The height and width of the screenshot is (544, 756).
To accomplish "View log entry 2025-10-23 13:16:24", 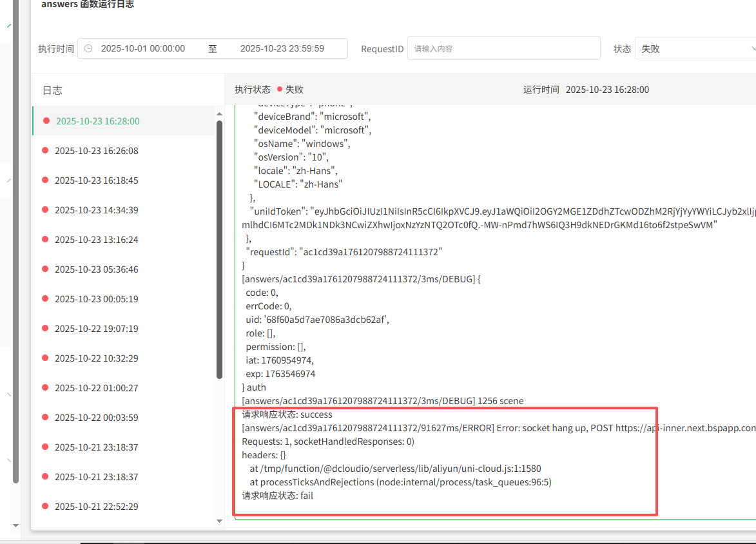I will tap(96, 240).
